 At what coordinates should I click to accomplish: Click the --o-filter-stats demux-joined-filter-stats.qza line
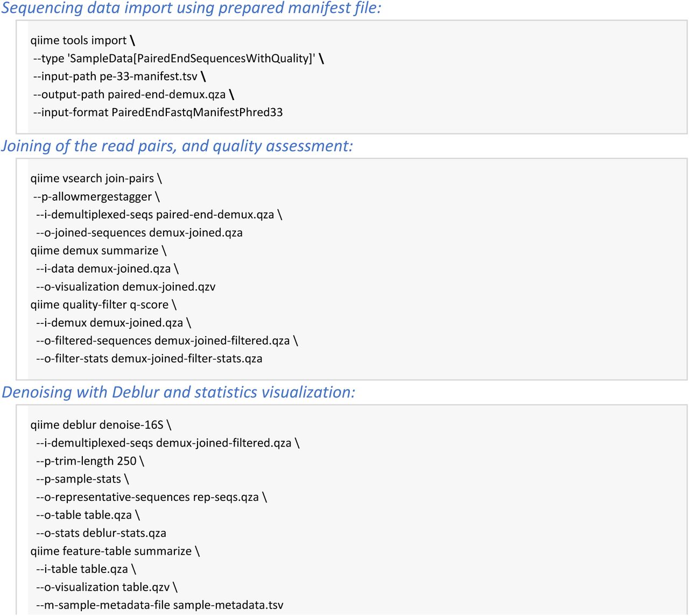[x=149, y=359]
